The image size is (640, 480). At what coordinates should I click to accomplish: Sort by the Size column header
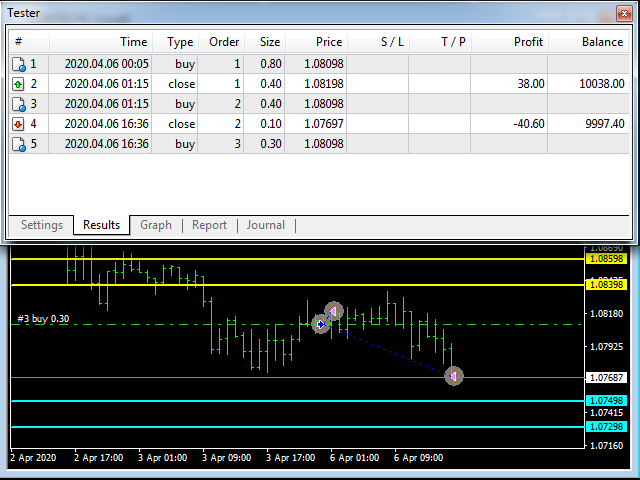tap(265, 42)
